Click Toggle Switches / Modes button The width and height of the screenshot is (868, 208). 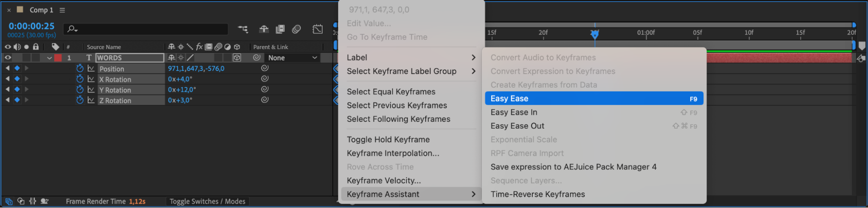point(207,201)
